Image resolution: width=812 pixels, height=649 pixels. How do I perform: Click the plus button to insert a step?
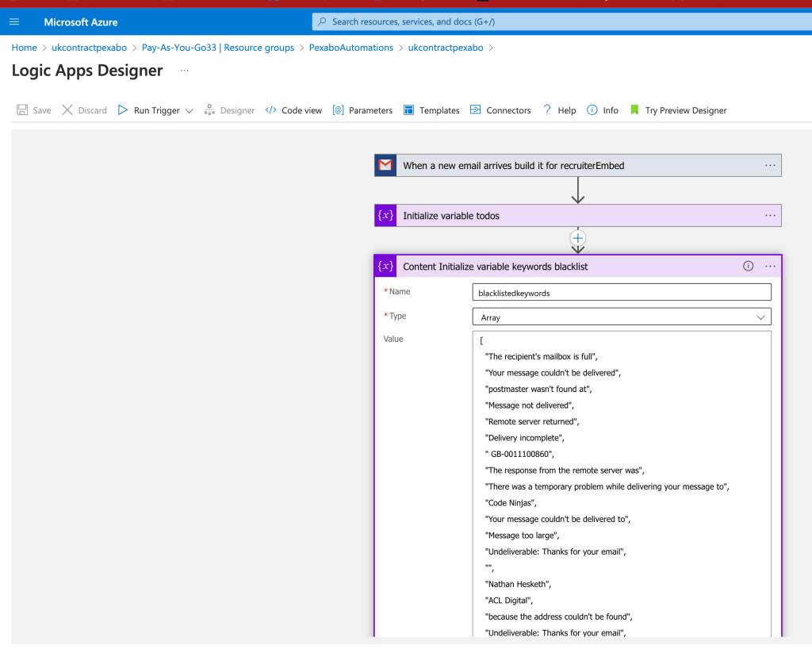pos(578,238)
